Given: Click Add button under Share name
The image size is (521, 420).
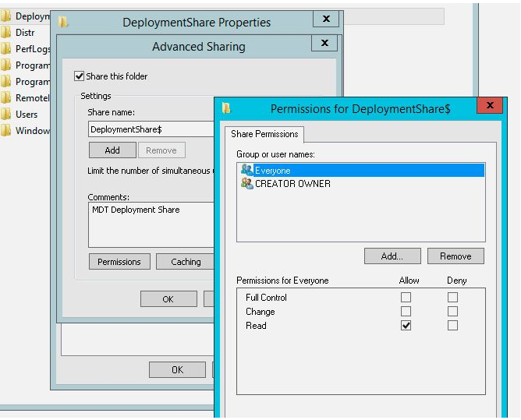Looking at the screenshot, I should [x=112, y=150].
